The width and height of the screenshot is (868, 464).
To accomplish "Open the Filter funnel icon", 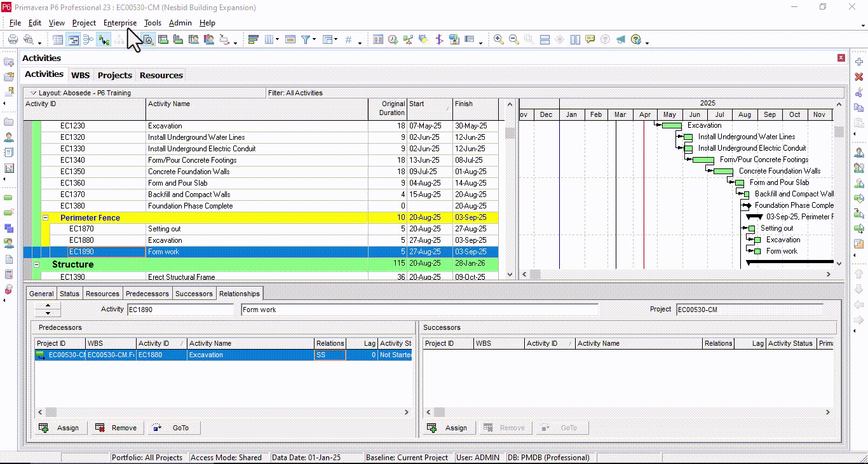I will pyautogui.click(x=306, y=39).
